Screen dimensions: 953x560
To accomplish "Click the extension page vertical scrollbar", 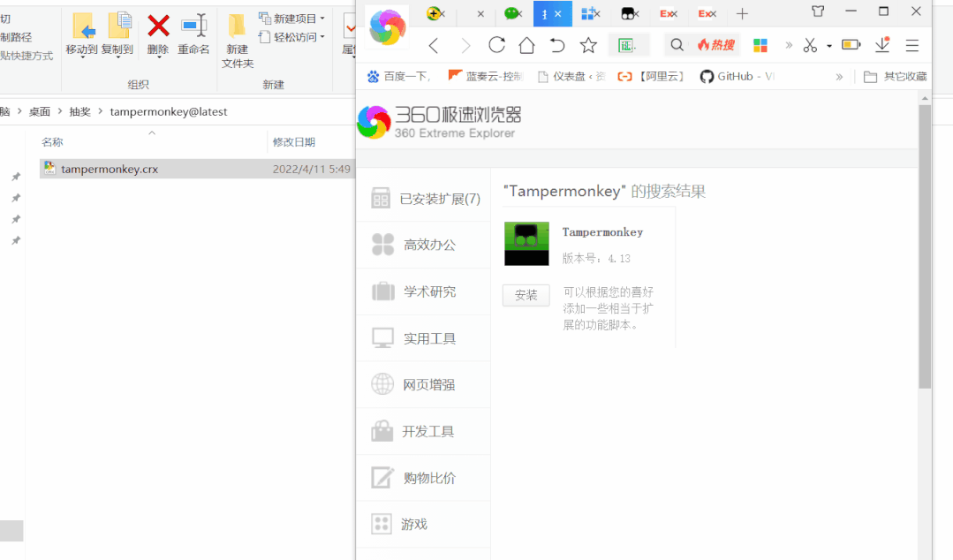I will click(925, 246).
